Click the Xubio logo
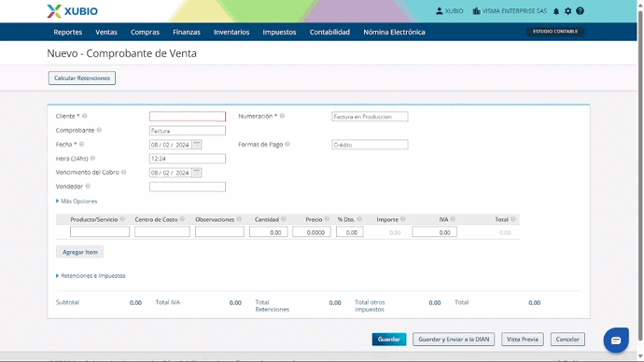The width and height of the screenshot is (644, 362). (72, 11)
